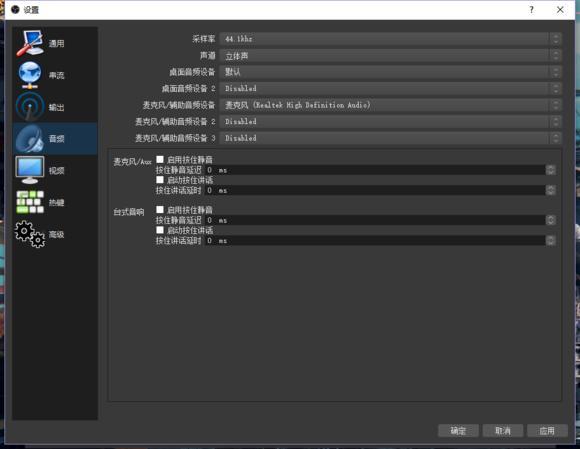Enable 启动按住讲话 for 麦克风/Aux
Image resolution: width=580 pixels, height=449 pixels.
click(160, 180)
